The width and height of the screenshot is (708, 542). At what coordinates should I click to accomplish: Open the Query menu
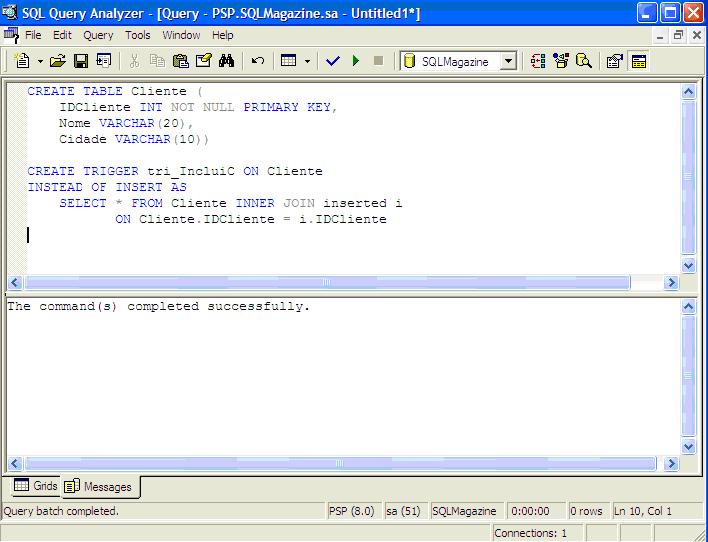(x=98, y=35)
